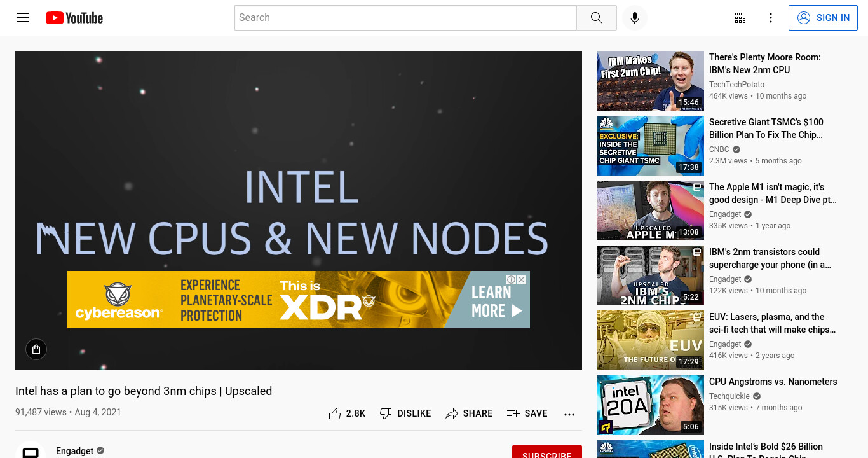Open "IBM's 2nm transistors could supercharge" title
The width and height of the screenshot is (868, 458).
click(x=770, y=258)
